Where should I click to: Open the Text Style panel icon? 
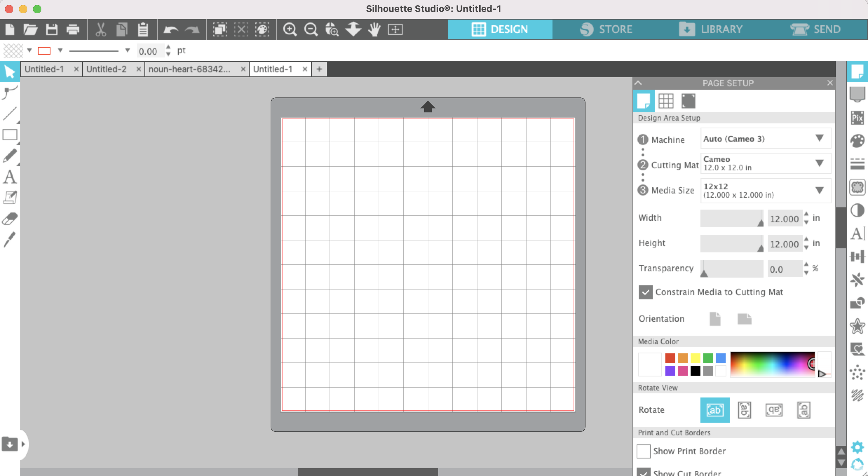(857, 233)
